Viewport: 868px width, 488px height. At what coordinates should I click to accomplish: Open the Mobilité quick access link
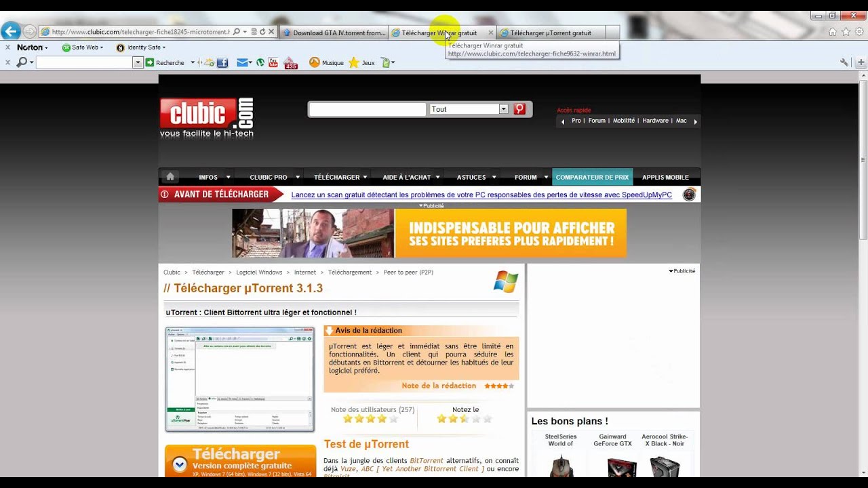click(x=624, y=121)
